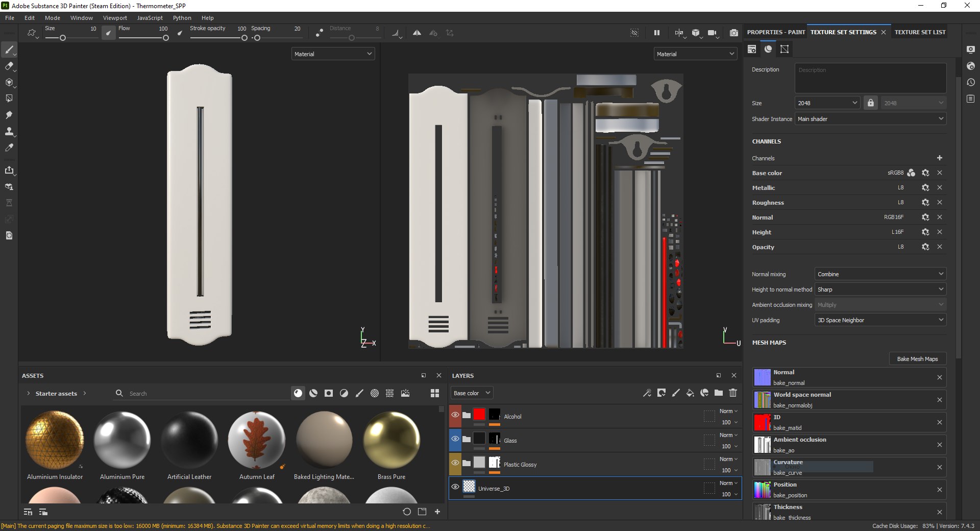Click the Bake Mesh Maps button

click(x=917, y=359)
